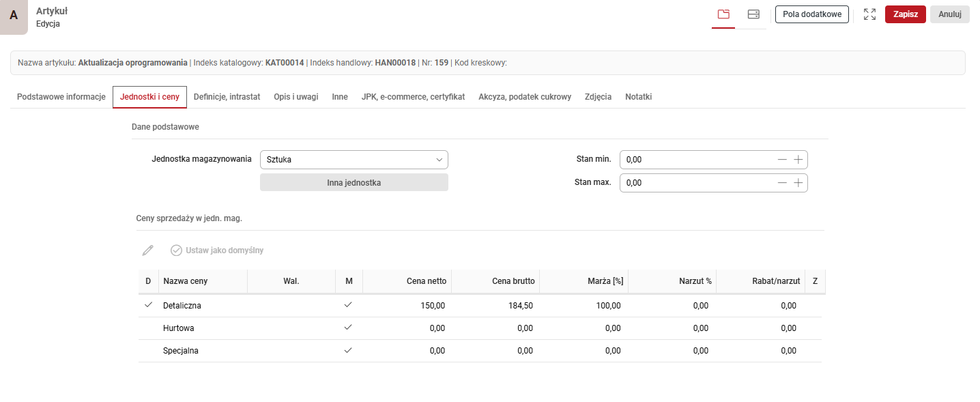Click the fullscreen expand arrows icon
This screenshot has height=402, width=980.
[869, 14]
